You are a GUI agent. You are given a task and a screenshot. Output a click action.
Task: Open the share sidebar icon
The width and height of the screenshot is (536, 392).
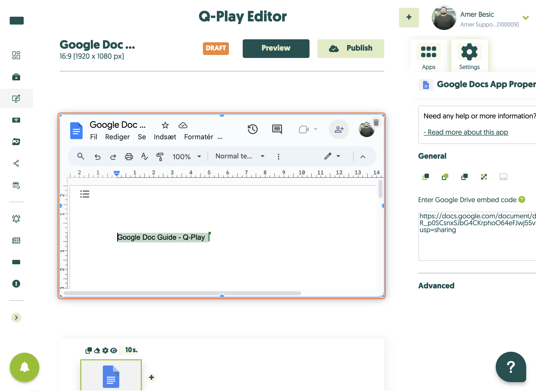(x=16, y=163)
